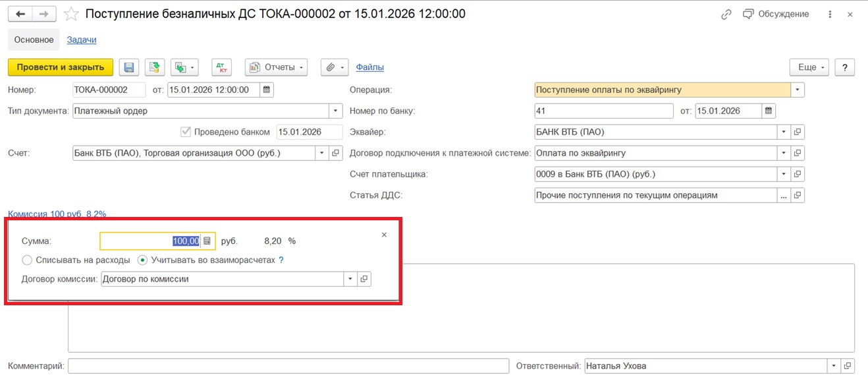This screenshot has width=868, height=391.
Task: Close the commission popup panel
Action: click(x=385, y=235)
